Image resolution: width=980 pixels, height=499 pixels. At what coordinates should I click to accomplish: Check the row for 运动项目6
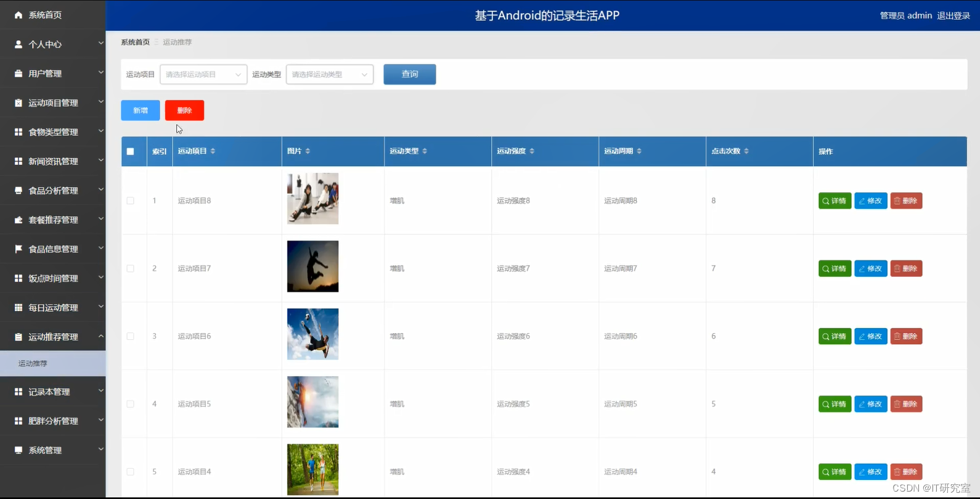pyautogui.click(x=130, y=336)
